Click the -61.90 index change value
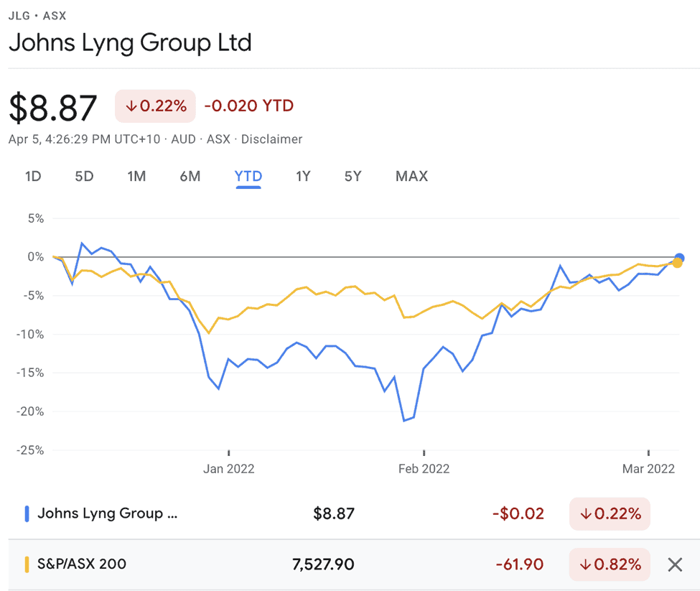The height and width of the screenshot is (591, 700). click(520, 564)
